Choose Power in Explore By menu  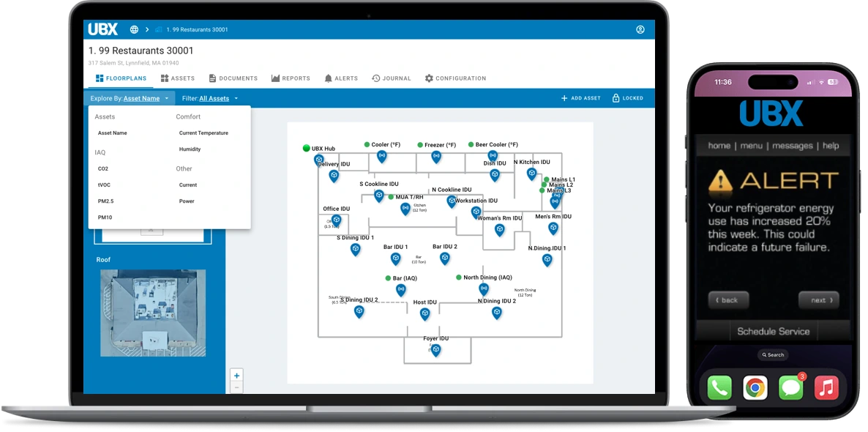click(187, 201)
